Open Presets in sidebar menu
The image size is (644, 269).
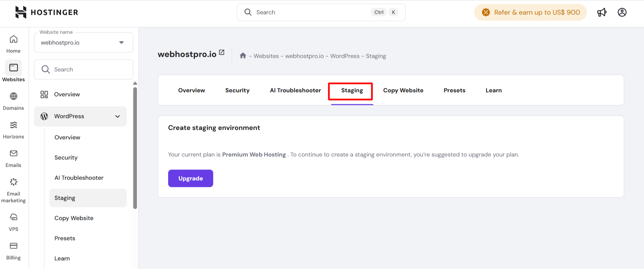click(65, 238)
